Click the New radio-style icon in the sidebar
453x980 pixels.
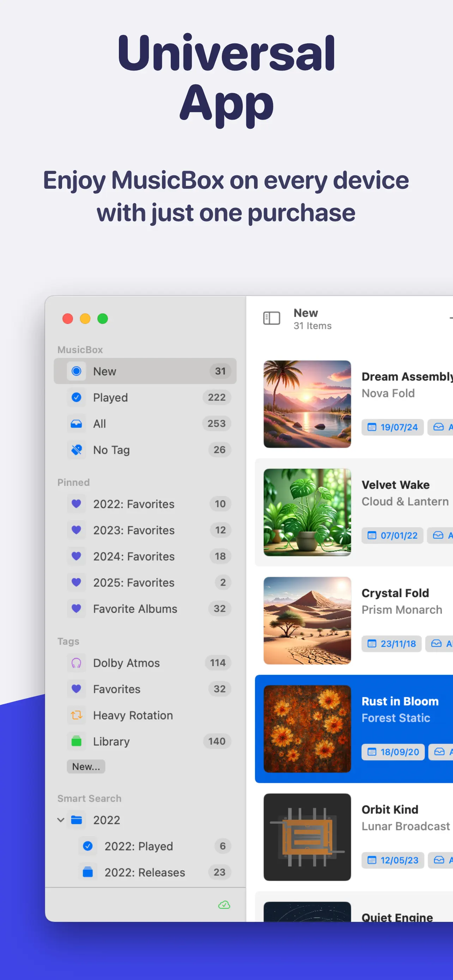click(77, 371)
